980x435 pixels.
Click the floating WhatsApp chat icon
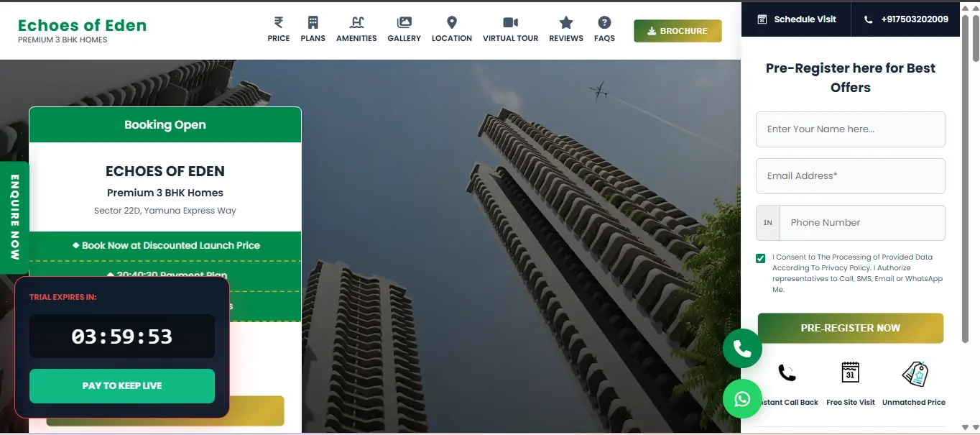742,398
